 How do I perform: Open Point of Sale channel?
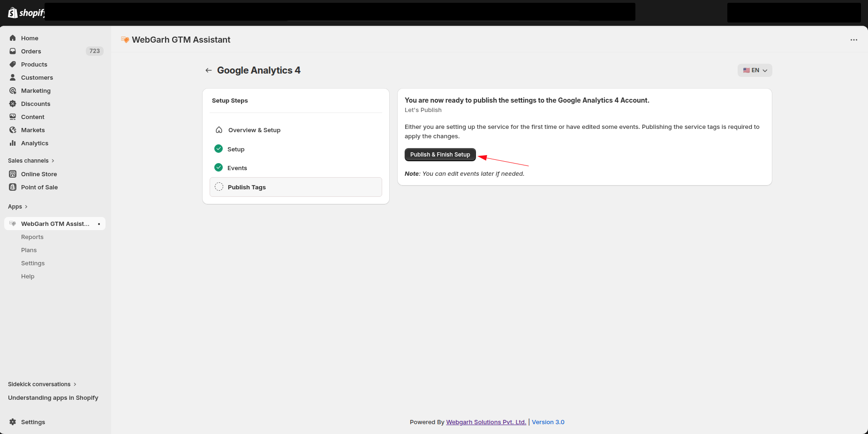tap(55, 187)
